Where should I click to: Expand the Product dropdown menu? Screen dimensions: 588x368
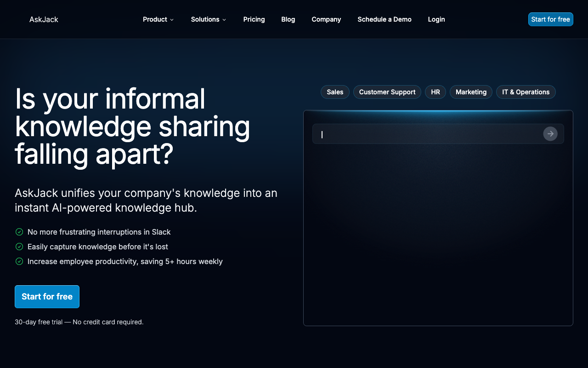(158, 19)
